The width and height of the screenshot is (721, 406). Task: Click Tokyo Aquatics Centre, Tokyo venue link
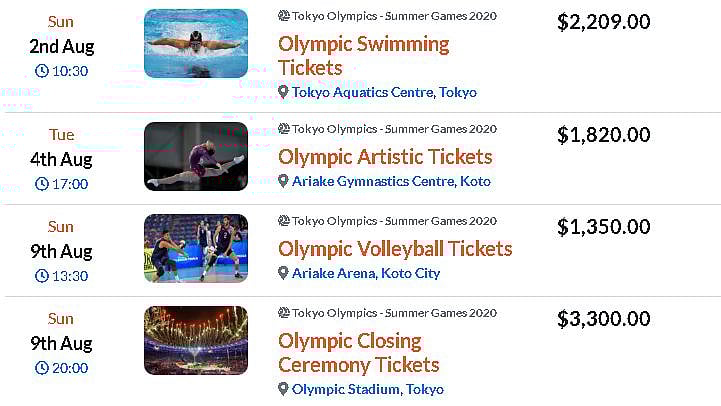point(384,92)
